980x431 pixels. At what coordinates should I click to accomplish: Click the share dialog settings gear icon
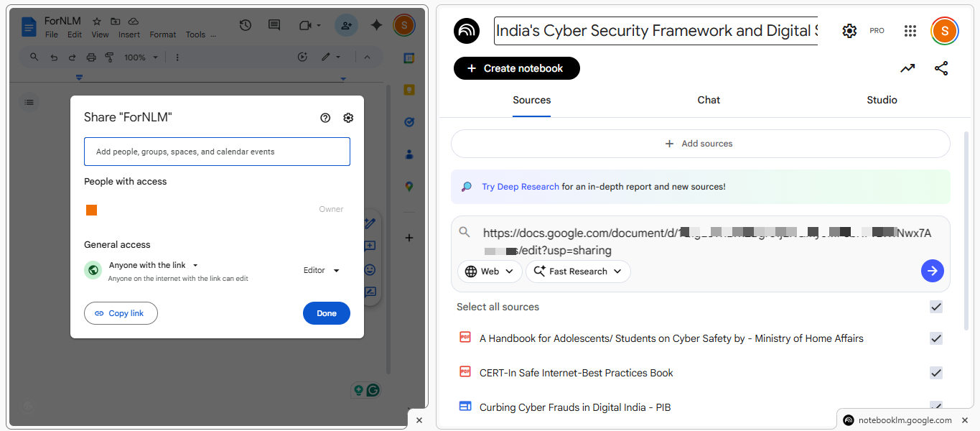click(x=348, y=118)
